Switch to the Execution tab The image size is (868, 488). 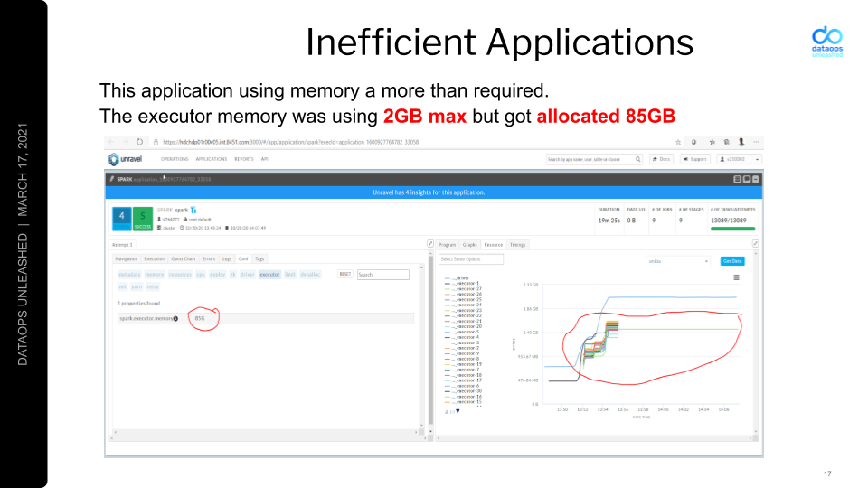pyautogui.click(x=155, y=259)
